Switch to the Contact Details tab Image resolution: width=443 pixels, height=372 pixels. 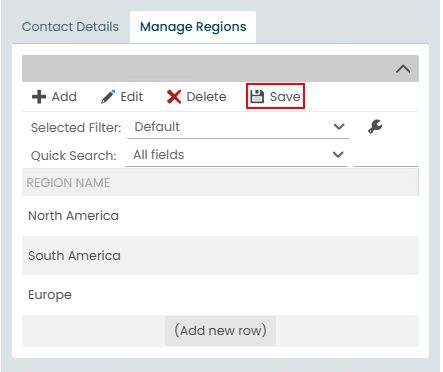point(70,27)
